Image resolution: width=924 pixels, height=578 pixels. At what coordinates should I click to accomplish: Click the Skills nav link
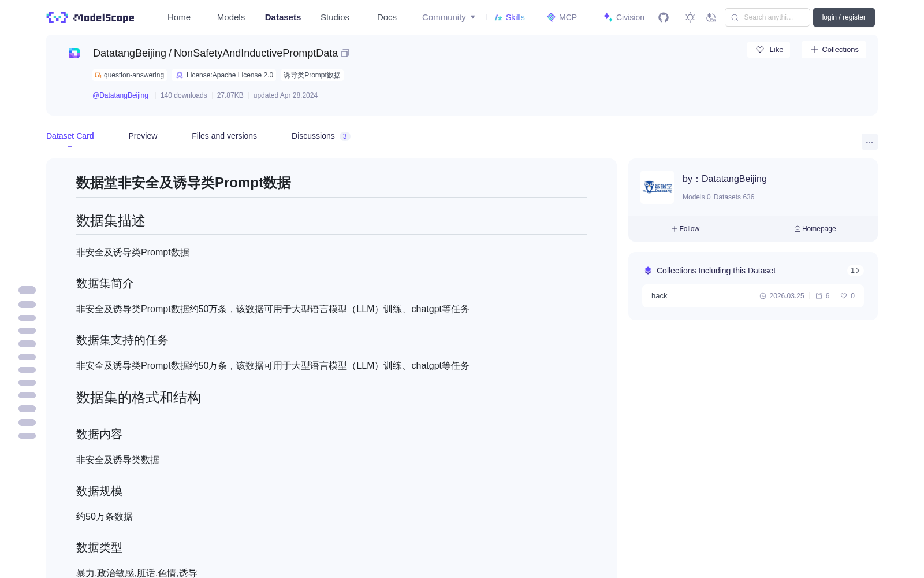click(x=509, y=17)
